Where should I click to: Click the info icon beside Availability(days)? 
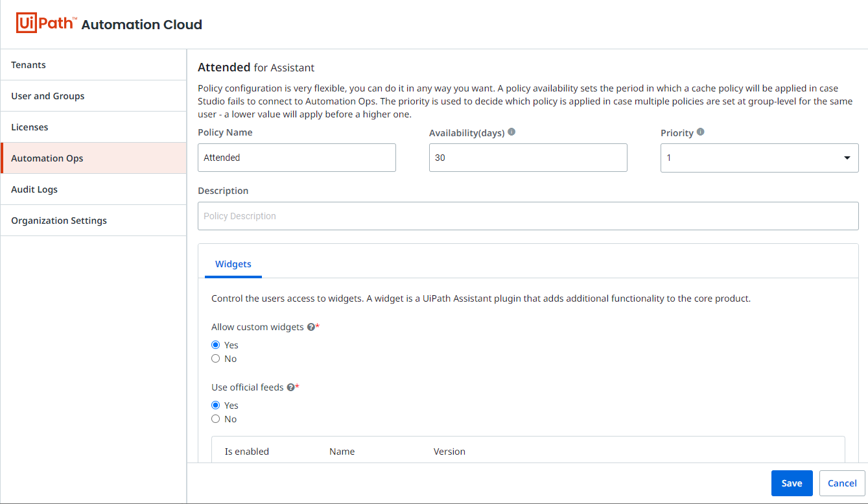pos(511,132)
